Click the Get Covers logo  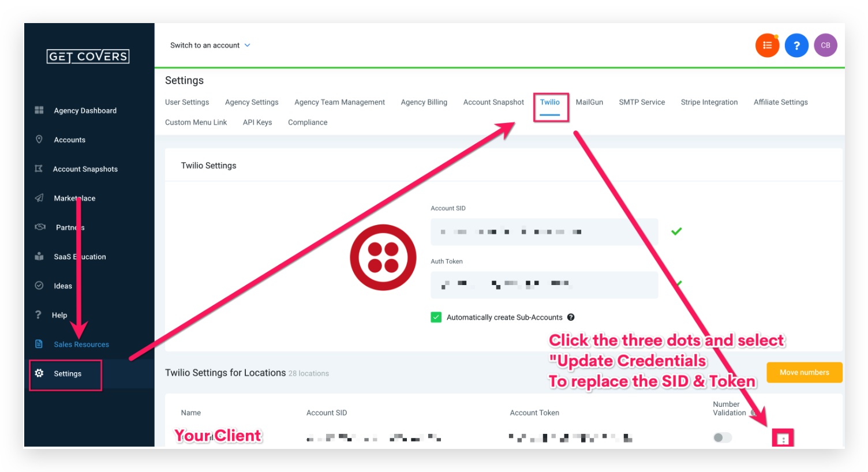coord(88,56)
